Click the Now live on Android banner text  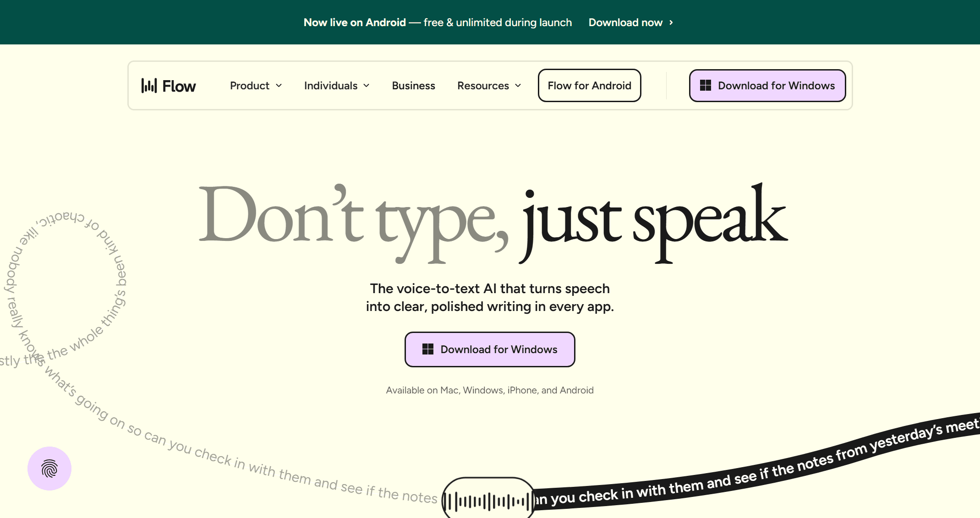(355, 22)
